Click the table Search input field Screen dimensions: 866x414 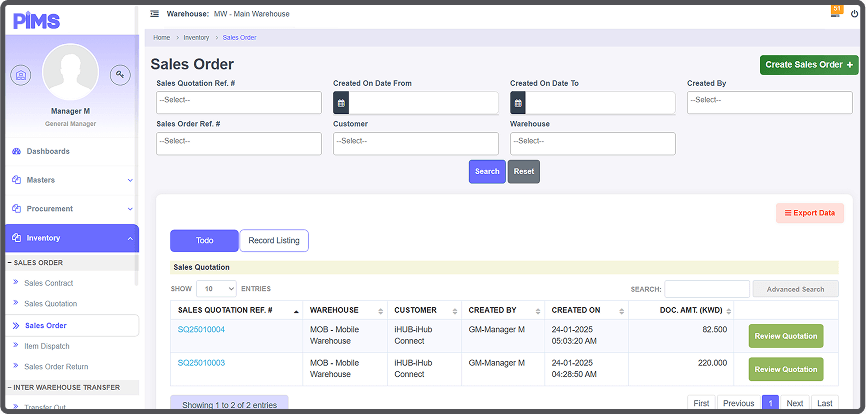[706, 288]
